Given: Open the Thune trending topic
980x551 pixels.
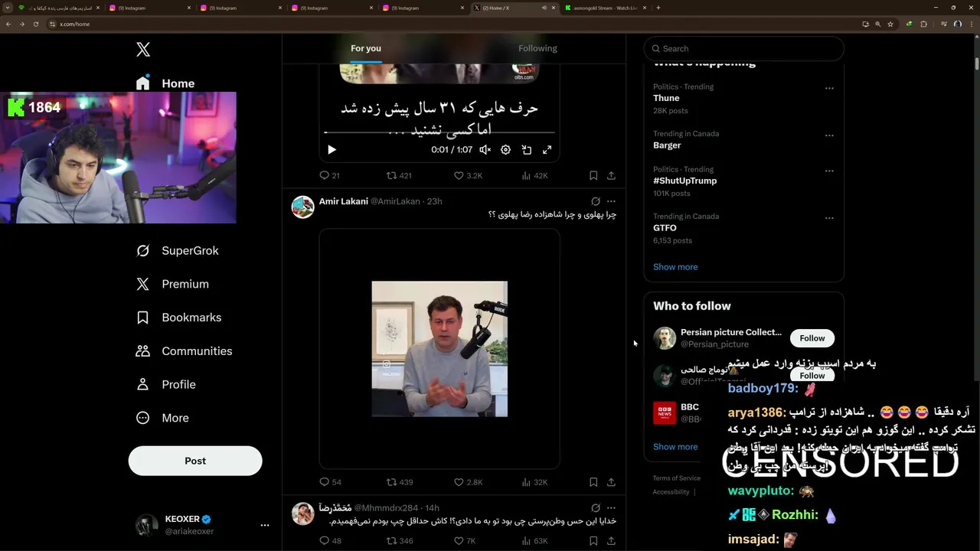Looking at the screenshot, I should [666, 98].
